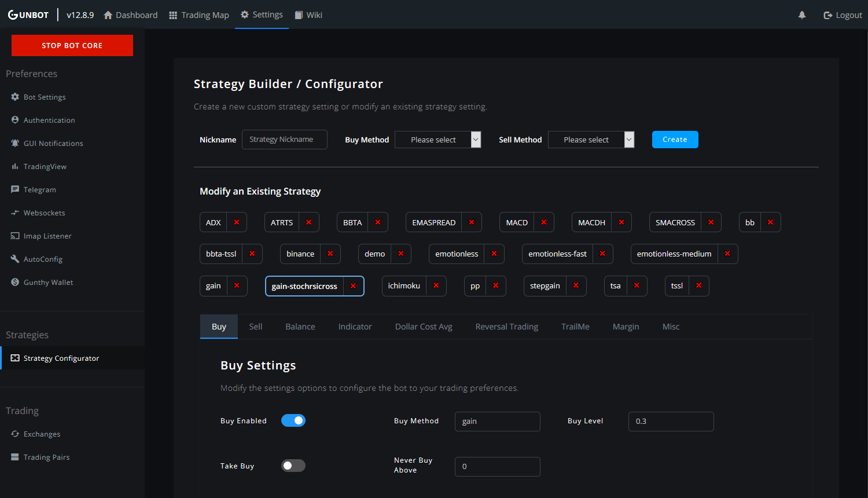868x498 pixels.
Task: Switch to the Indicator tab
Action: click(x=355, y=327)
